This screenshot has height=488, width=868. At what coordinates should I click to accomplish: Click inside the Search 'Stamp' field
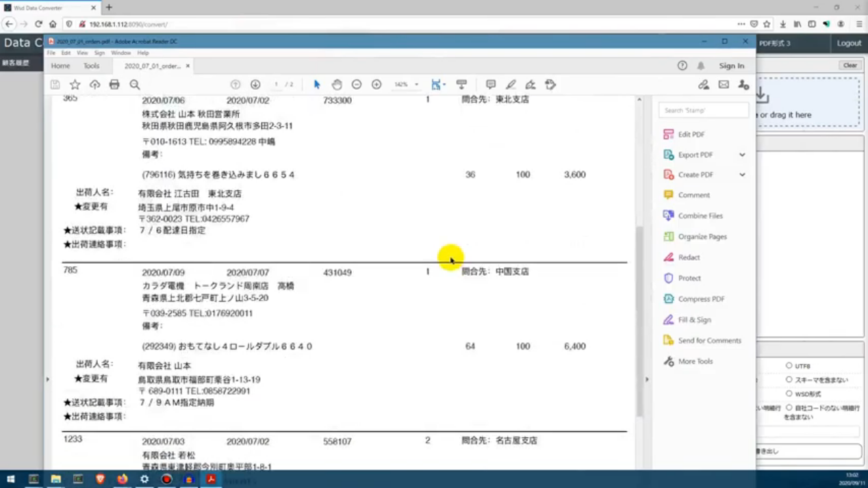point(703,110)
